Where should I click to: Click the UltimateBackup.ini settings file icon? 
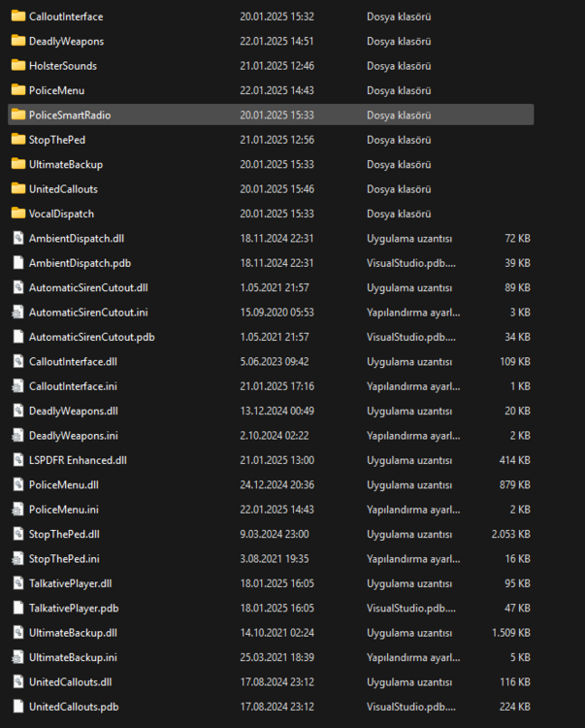[x=18, y=657]
